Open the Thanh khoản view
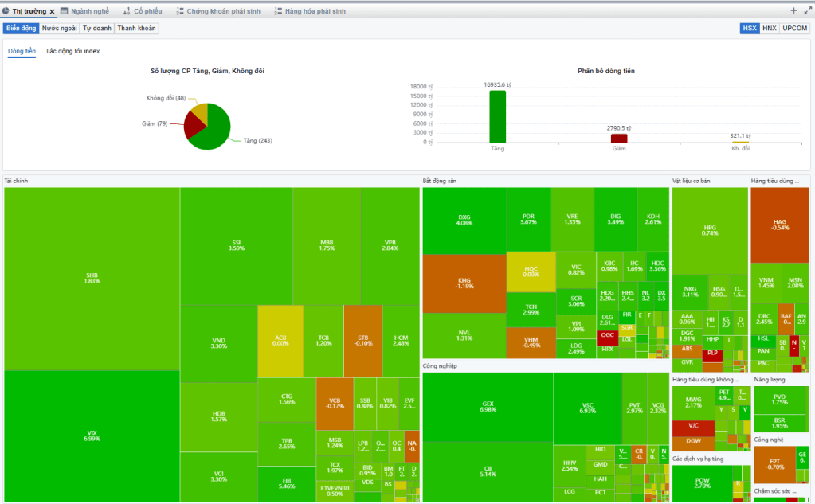815x504 pixels. tap(137, 28)
